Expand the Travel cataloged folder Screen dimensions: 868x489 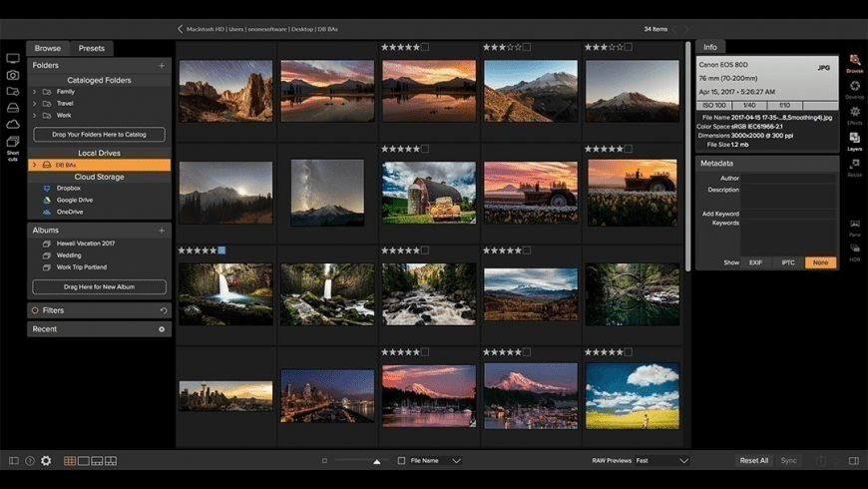tap(35, 104)
